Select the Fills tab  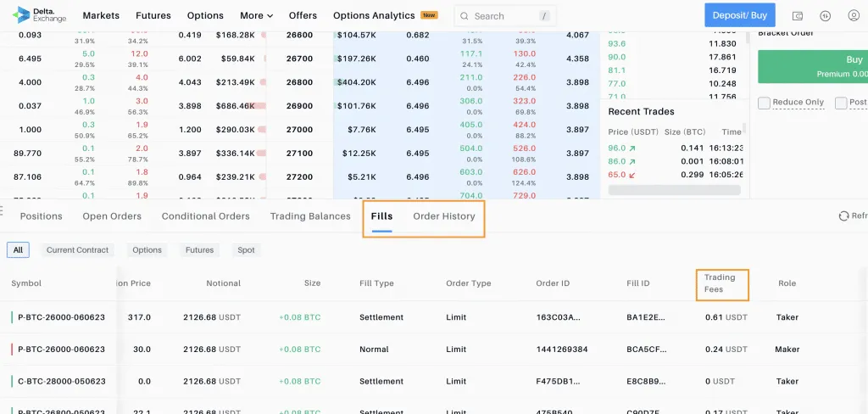(382, 216)
